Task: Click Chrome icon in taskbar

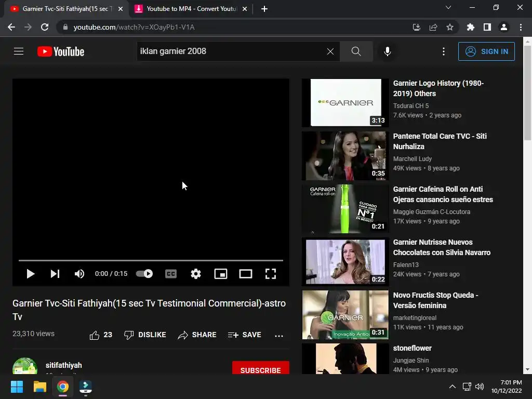Action: tap(63, 387)
